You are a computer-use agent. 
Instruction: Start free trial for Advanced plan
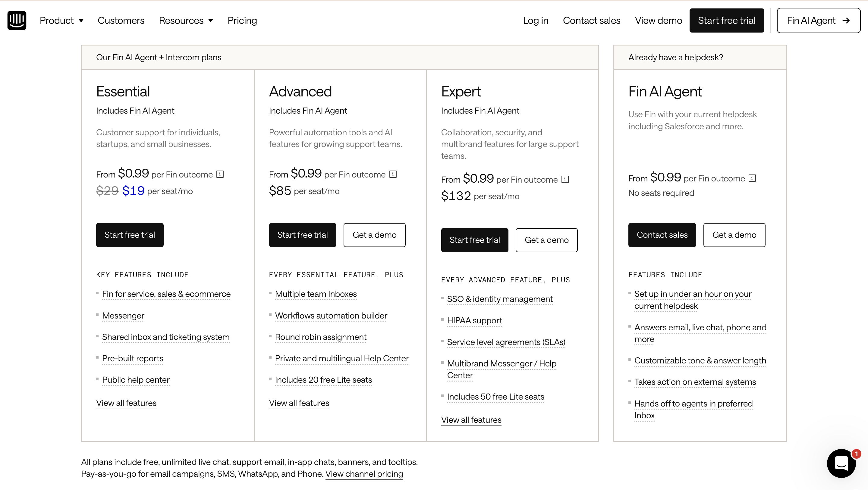coord(303,235)
